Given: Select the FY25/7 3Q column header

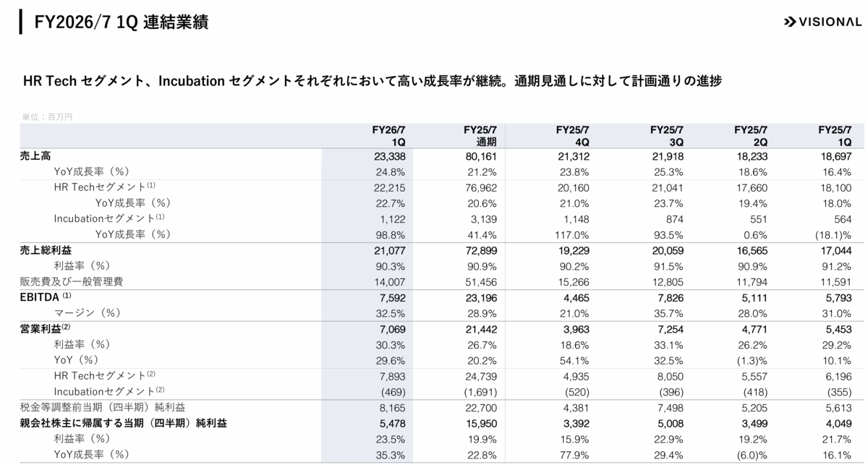Looking at the screenshot, I should pos(666,136).
